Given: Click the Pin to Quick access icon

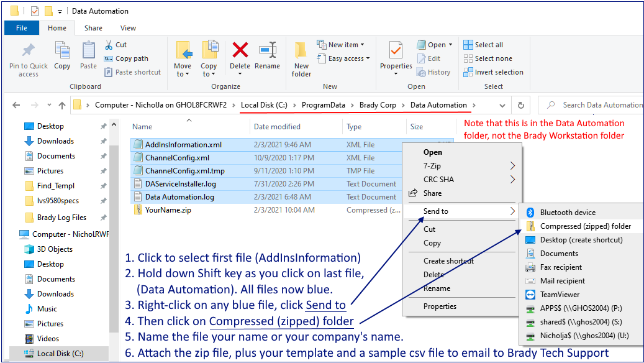Looking at the screenshot, I should click(29, 50).
